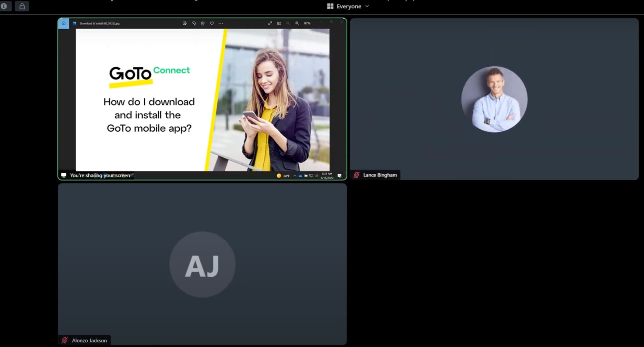Click the Lance Bingham name label

click(380, 175)
